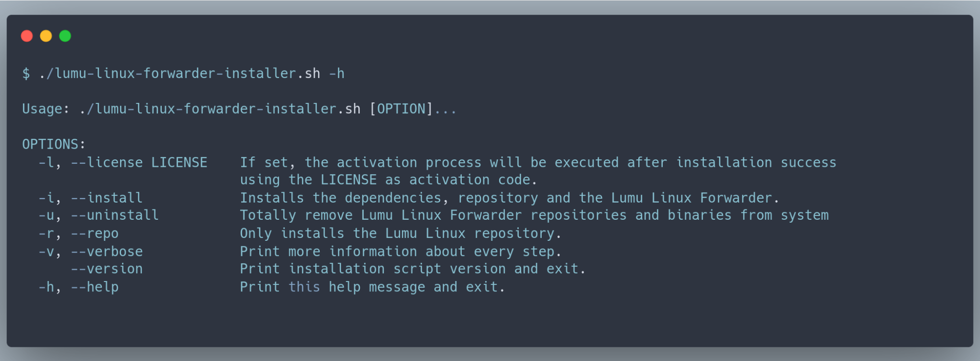Click the yellow minimize window button

46,36
